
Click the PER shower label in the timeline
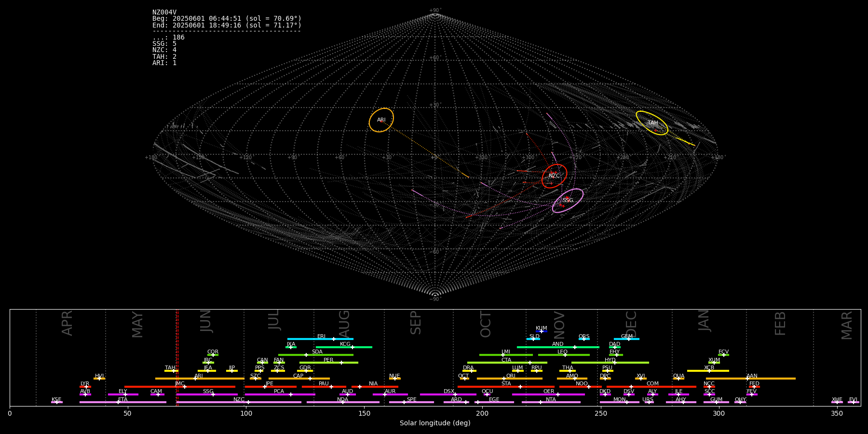tap(328, 360)
